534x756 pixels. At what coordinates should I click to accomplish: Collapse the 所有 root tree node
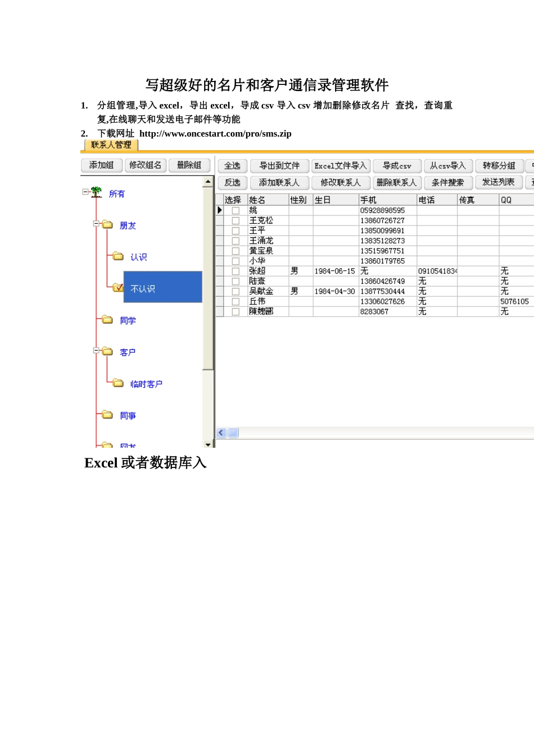coord(85,192)
